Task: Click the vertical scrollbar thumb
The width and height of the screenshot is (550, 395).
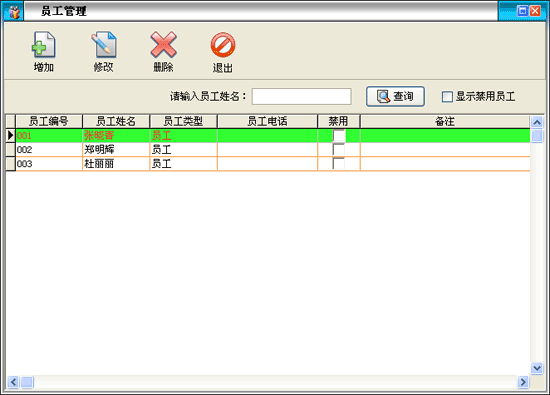Action: pyautogui.click(x=537, y=136)
